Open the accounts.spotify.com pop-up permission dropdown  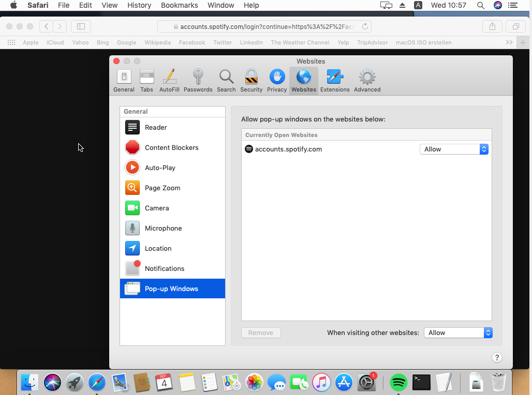(x=454, y=149)
